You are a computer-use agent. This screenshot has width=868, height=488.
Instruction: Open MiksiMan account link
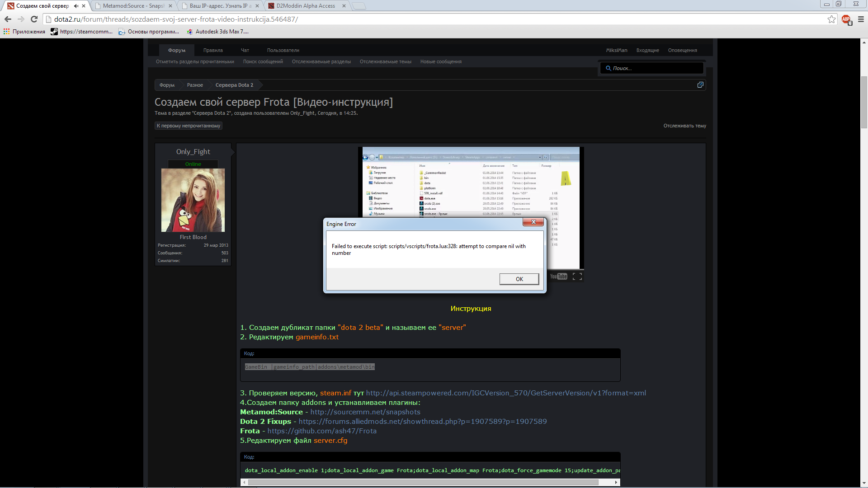(617, 50)
